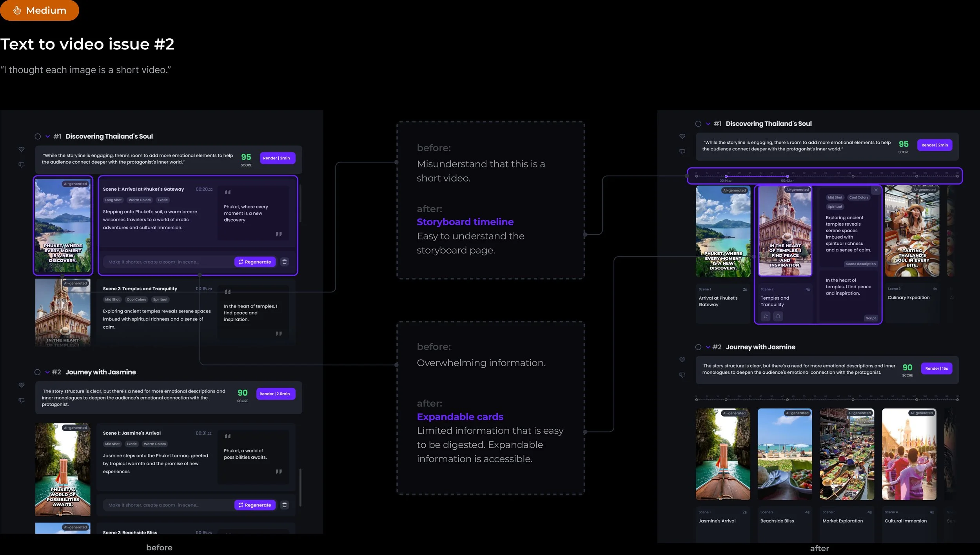
Task: Like storyboard #1 in the before panel
Action: [22, 149]
